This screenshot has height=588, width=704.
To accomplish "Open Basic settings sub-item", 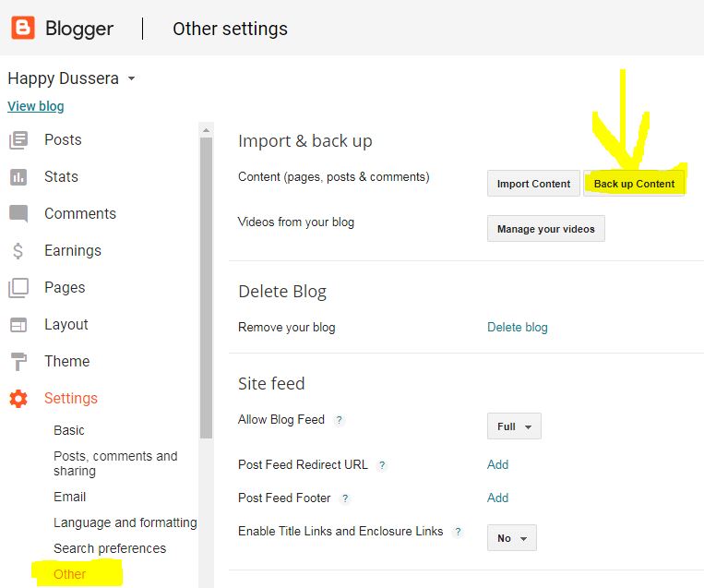I will 68,430.
